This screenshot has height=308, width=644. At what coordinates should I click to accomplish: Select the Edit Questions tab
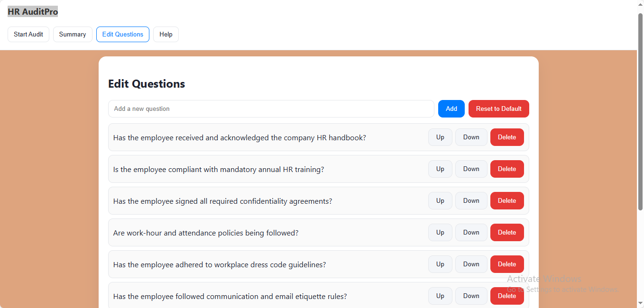point(123,35)
